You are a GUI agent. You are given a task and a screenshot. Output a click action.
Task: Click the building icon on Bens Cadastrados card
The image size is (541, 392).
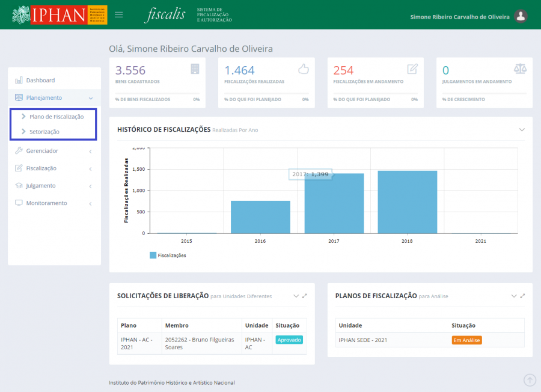click(194, 69)
